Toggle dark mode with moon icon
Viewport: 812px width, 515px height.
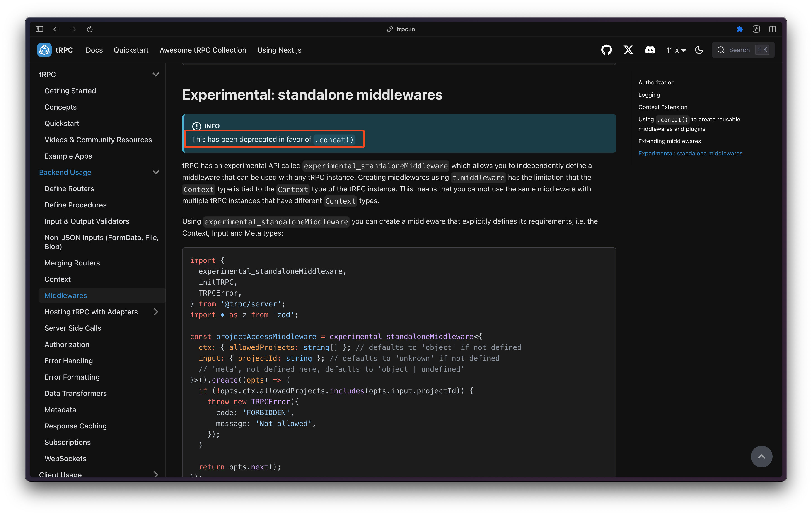[699, 50]
